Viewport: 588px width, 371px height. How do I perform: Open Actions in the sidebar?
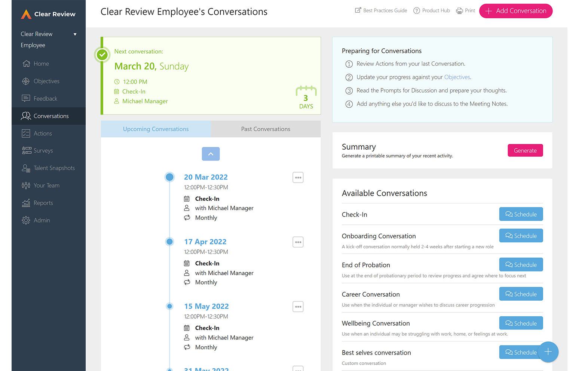(49, 134)
